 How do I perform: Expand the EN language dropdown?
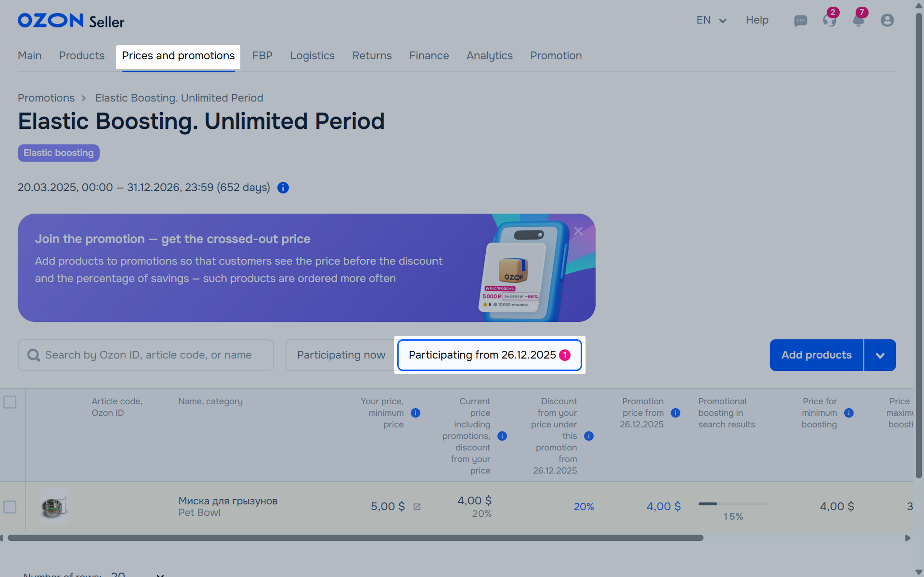pos(711,20)
